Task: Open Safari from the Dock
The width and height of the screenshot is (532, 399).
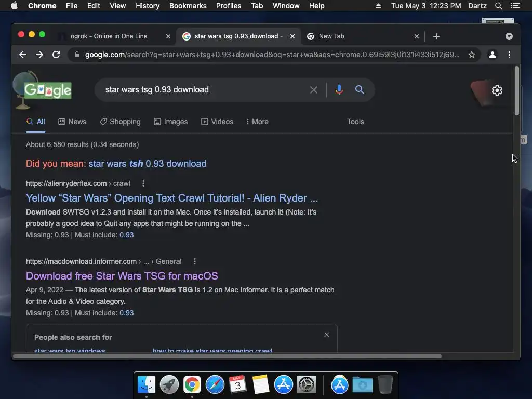Action: tap(215, 385)
